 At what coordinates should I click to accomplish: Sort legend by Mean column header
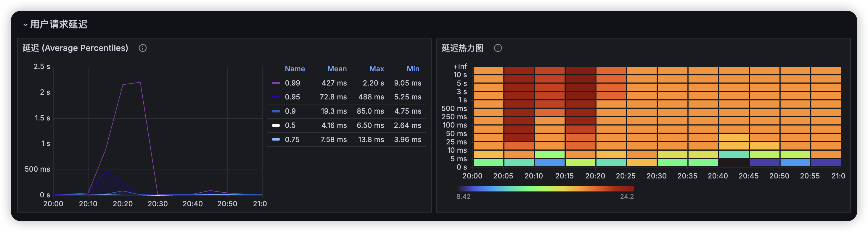click(337, 69)
